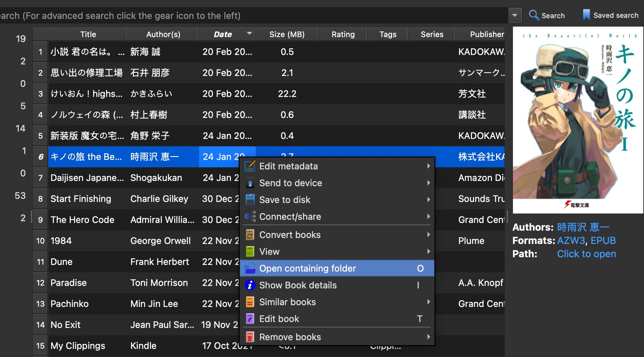644x357 pixels.
Task: Click the Similar books orange icon
Action: tap(250, 302)
